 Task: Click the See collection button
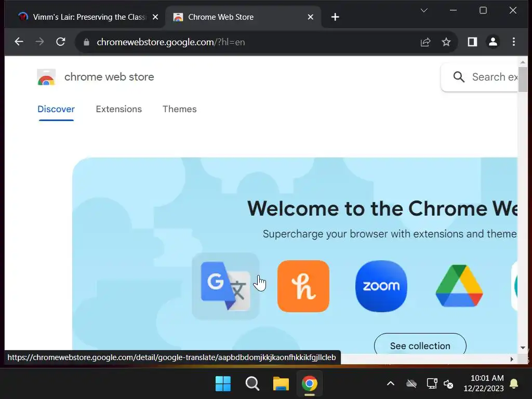[420, 345]
